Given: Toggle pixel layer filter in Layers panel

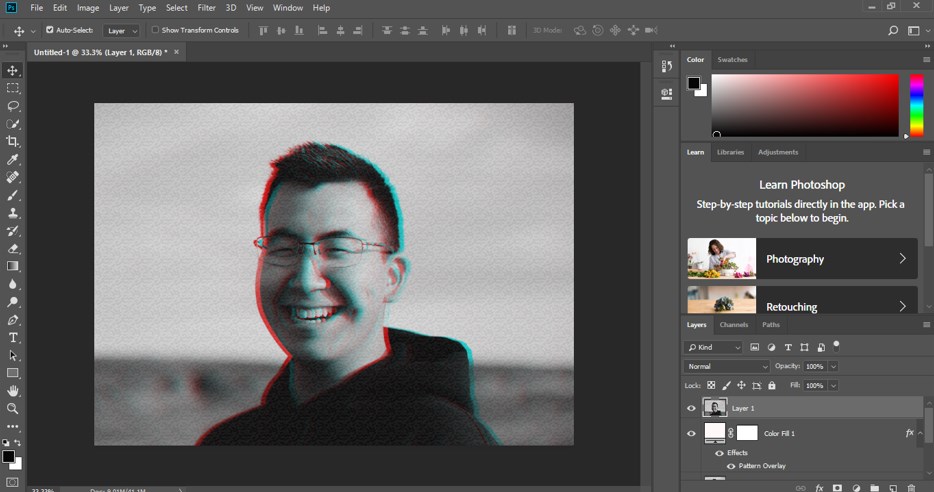Looking at the screenshot, I should 755,347.
